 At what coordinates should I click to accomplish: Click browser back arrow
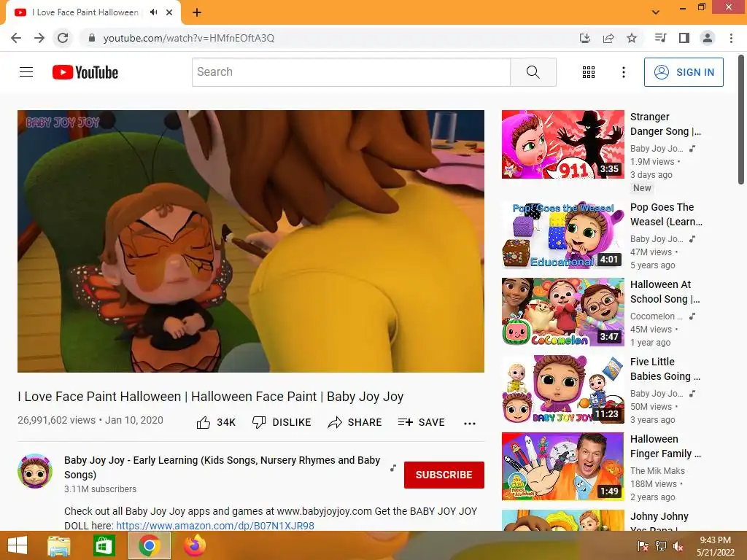point(16,38)
